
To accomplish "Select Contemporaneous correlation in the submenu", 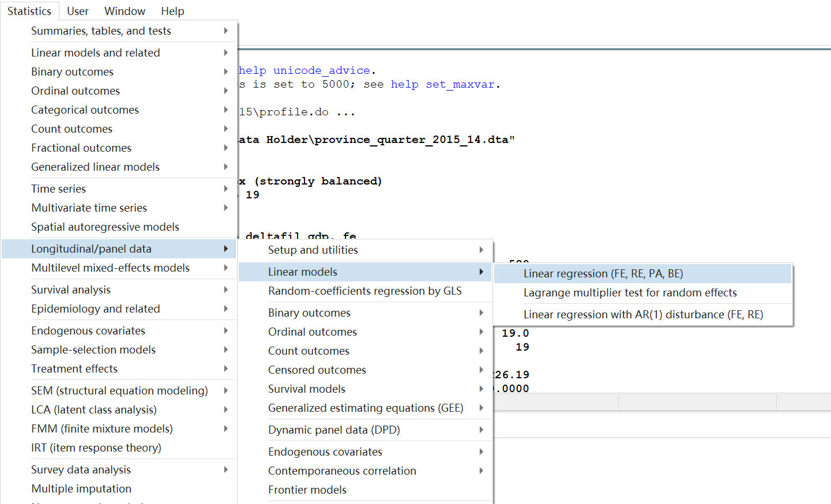I will click(x=342, y=471).
